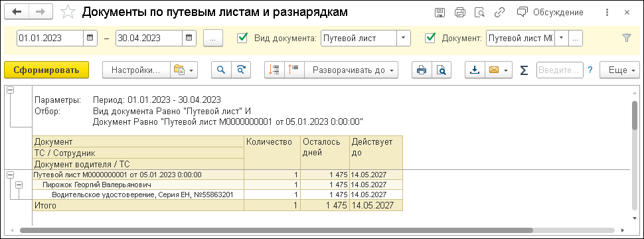Click the Итого date 14.05.2027 cell
This screenshot has width=644, height=239.
pyautogui.click(x=376, y=205)
